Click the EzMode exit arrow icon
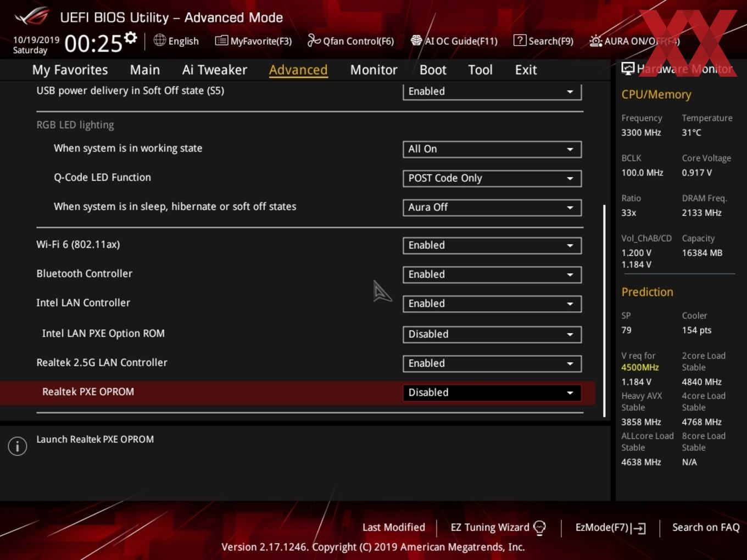 (638, 528)
